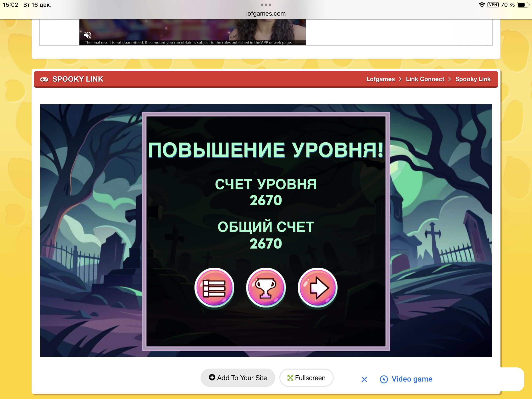The image size is (532, 399).
Task: Click the SPOOKY LINK header title
Action: [78, 79]
